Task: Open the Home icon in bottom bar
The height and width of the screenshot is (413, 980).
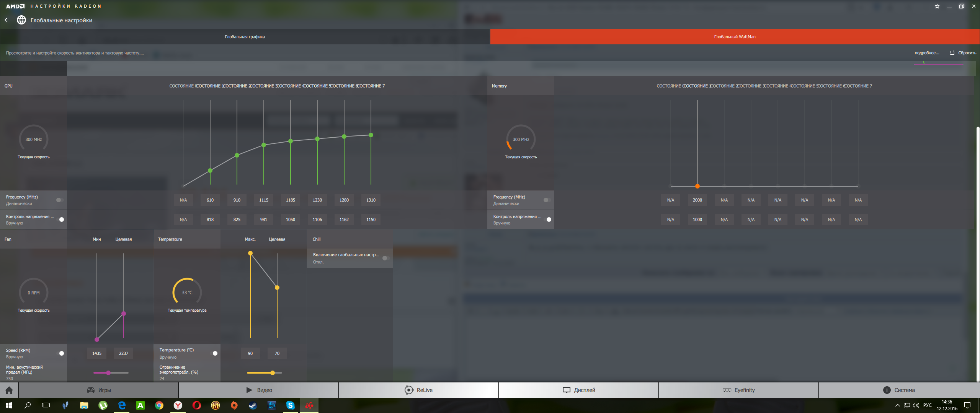Action: pyautogui.click(x=9, y=390)
